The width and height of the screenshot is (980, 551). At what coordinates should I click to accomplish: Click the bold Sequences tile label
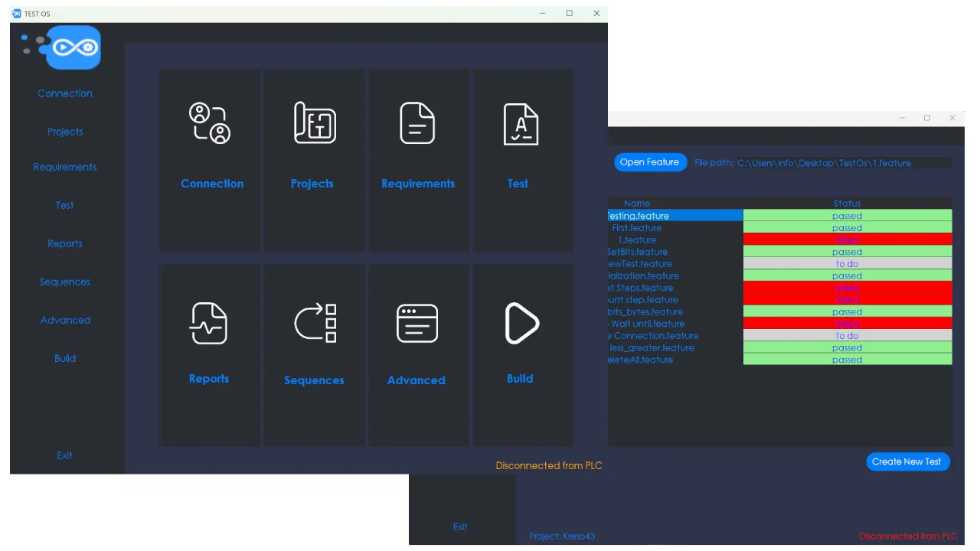click(x=314, y=380)
